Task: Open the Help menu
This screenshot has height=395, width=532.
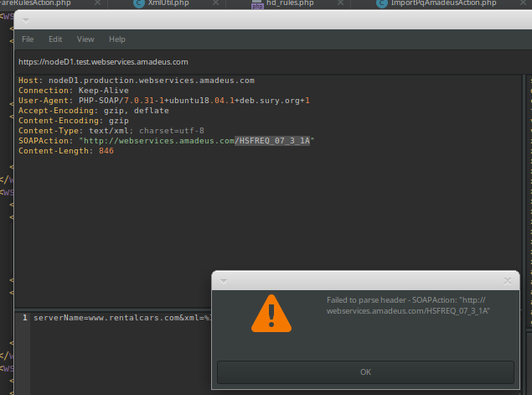Action: (117, 39)
